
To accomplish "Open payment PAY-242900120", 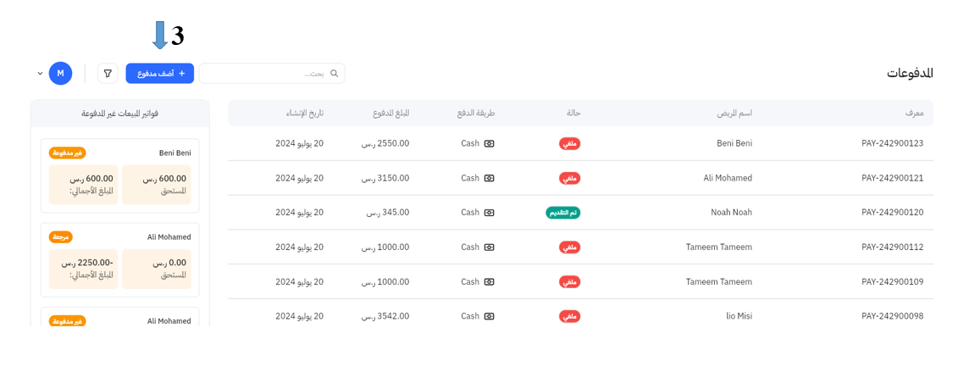I will (892, 213).
